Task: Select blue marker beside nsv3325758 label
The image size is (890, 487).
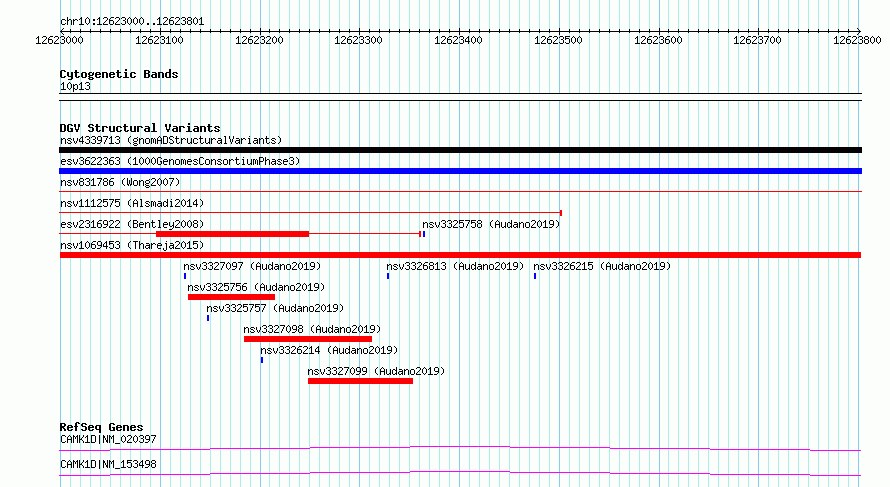Action: coord(424,234)
